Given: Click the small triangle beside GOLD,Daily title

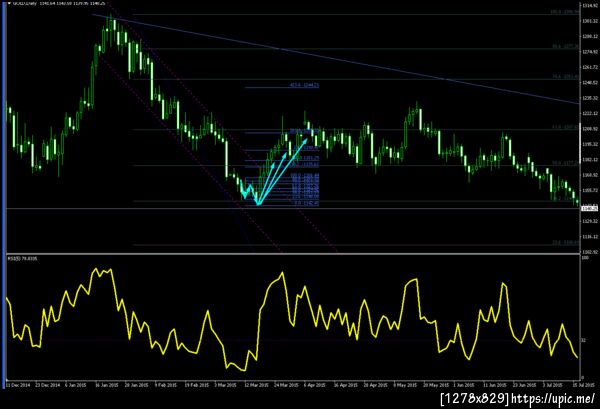Looking at the screenshot, I should 9,3.
